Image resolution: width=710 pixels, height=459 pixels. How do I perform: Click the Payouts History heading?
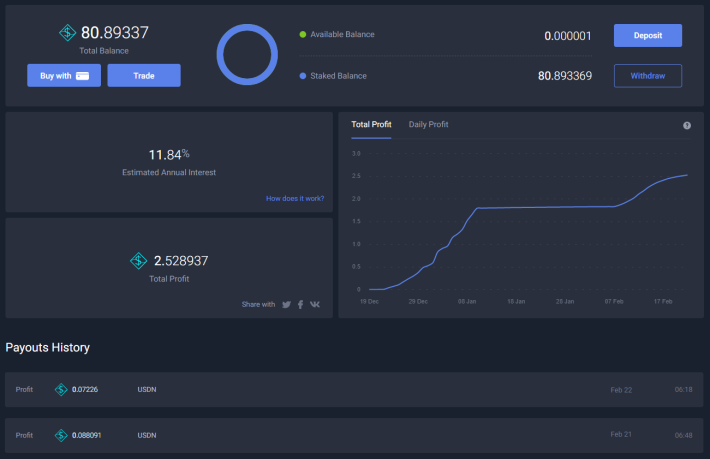[48, 348]
